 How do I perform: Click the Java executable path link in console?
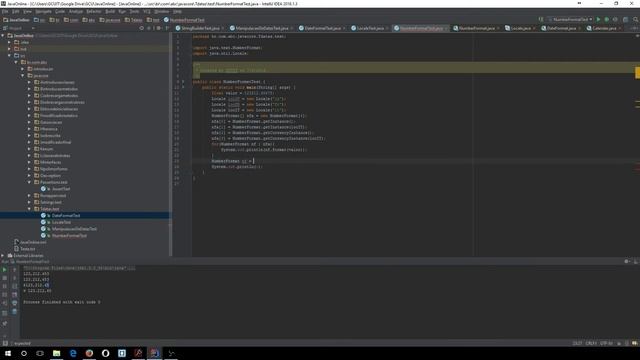79,268
